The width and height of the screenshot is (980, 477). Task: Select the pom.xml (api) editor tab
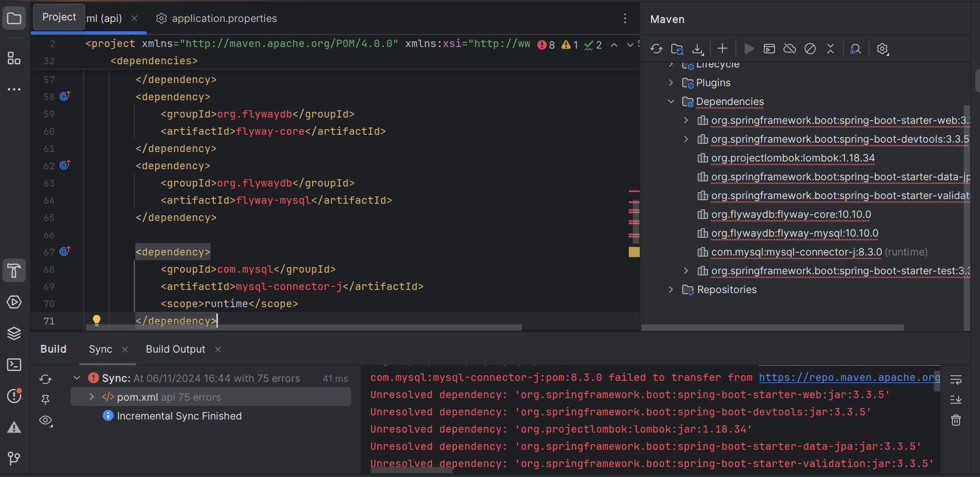coord(104,18)
